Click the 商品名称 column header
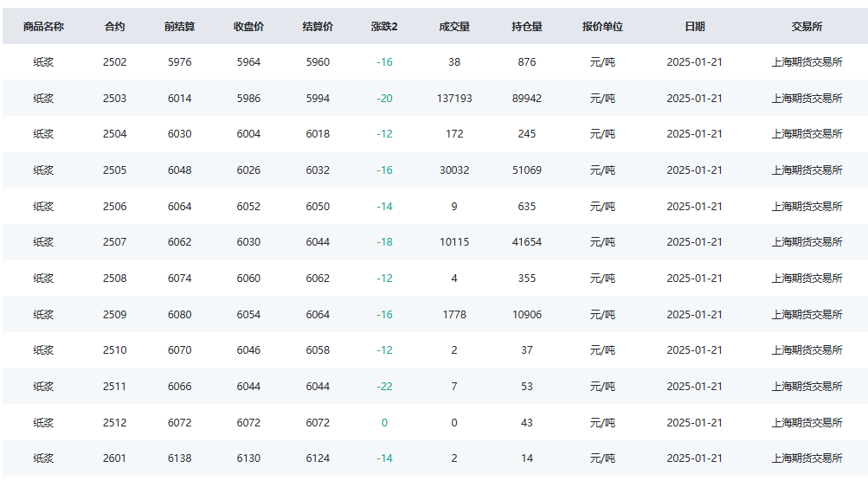This screenshot has width=868, height=487. coord(43,27)
